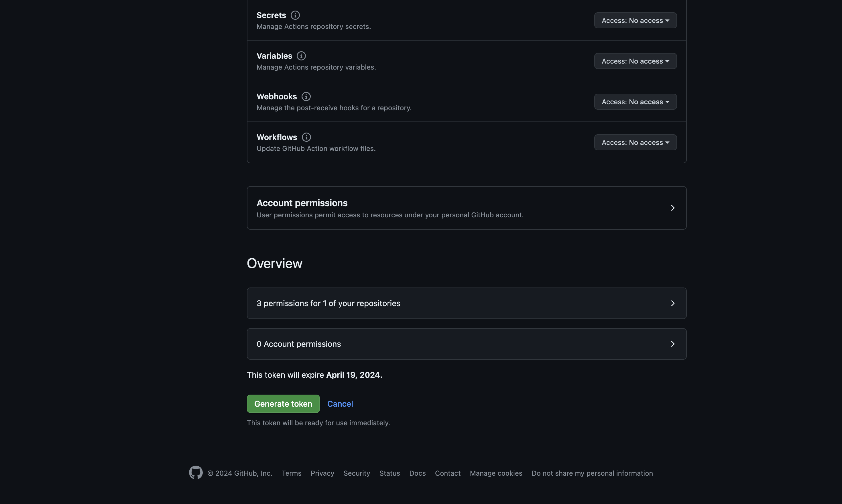Click the chevron on 0 Account permissions row
This screenshot has width=842, height=504.
(673, 344)
